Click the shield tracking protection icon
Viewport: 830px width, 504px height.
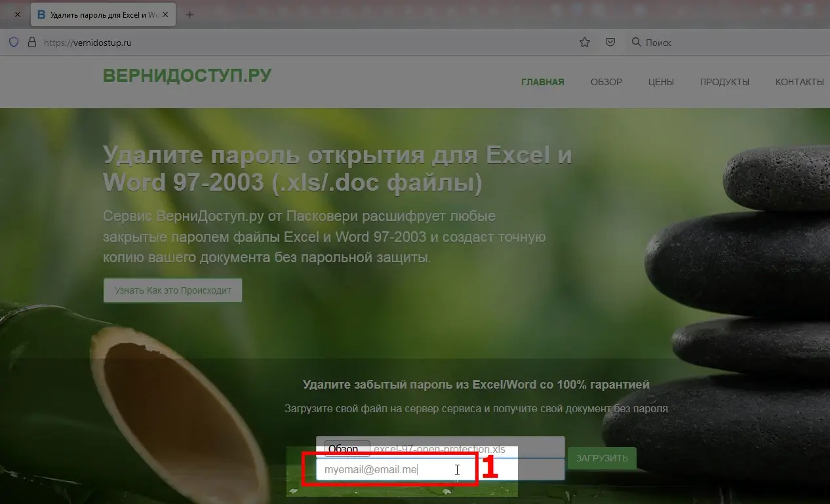[x=13, y=42]
